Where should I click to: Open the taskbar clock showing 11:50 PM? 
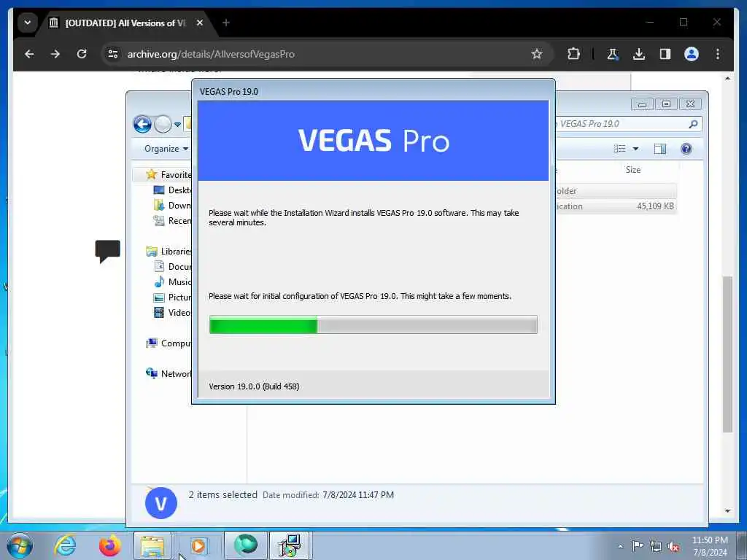710,546
